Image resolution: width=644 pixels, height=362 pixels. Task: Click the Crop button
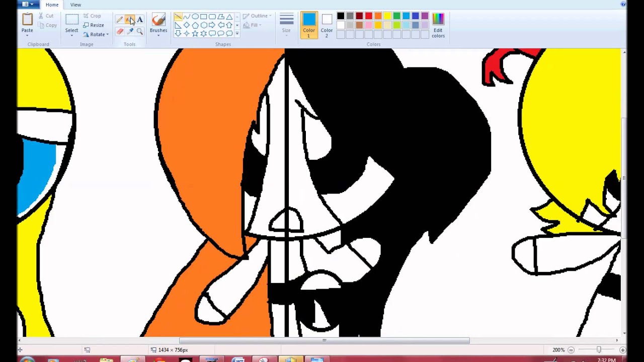(x=92, y=16)
